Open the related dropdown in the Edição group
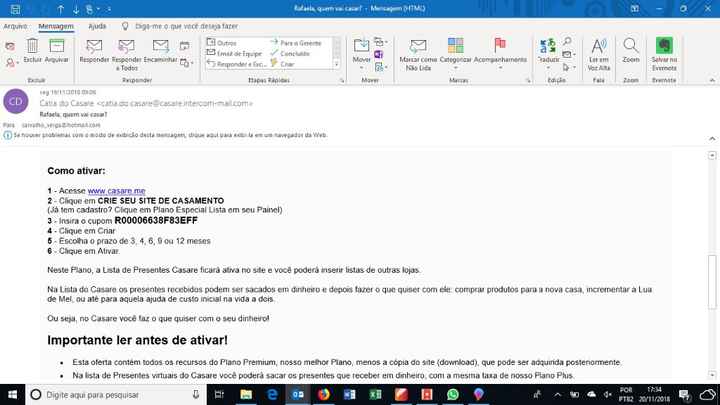Screen dimensions: 720x405 (569, 55)
